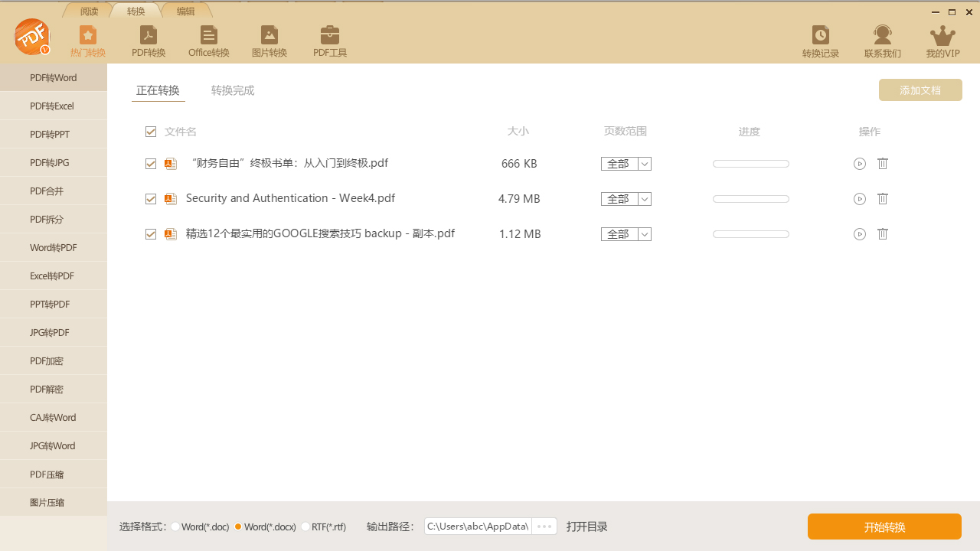Open 转换记录 history icon

click(x=821, y=41)
